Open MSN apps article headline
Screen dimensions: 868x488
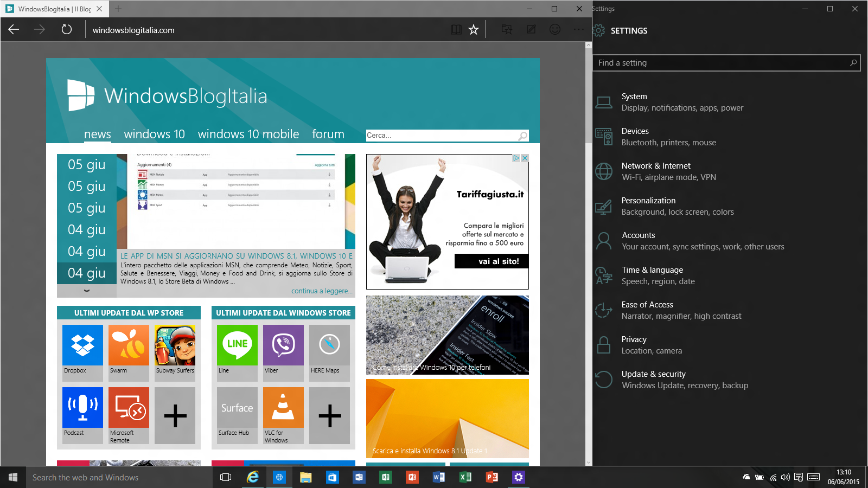pos(236,256)
